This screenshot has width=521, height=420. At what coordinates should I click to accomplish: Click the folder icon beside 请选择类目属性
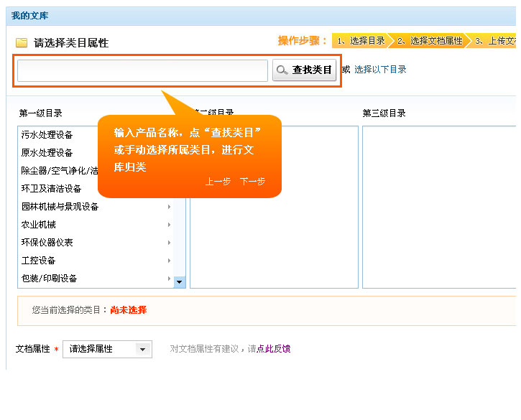click(22, 43)
